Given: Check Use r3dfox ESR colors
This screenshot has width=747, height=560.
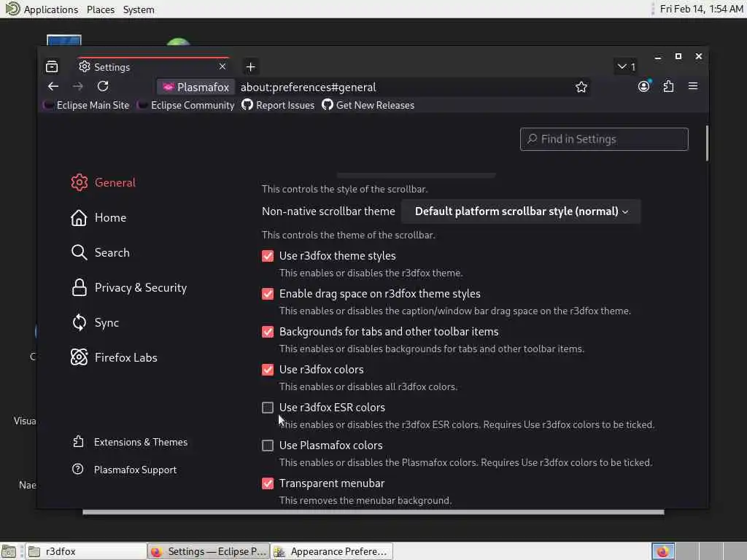Looking at the screenshot, I should click(x=268, y=408).
